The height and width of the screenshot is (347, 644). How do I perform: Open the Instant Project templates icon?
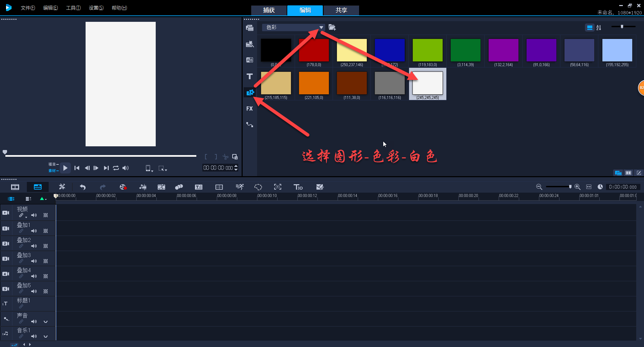(250, 44)
